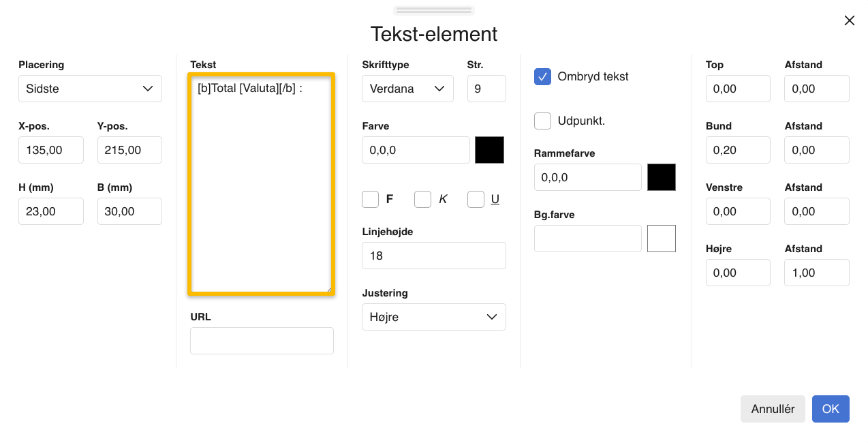This screenshot has width=868, height=443.
Task: Open the black Rammefarve color swatch
Action: (x=661, y=177)
